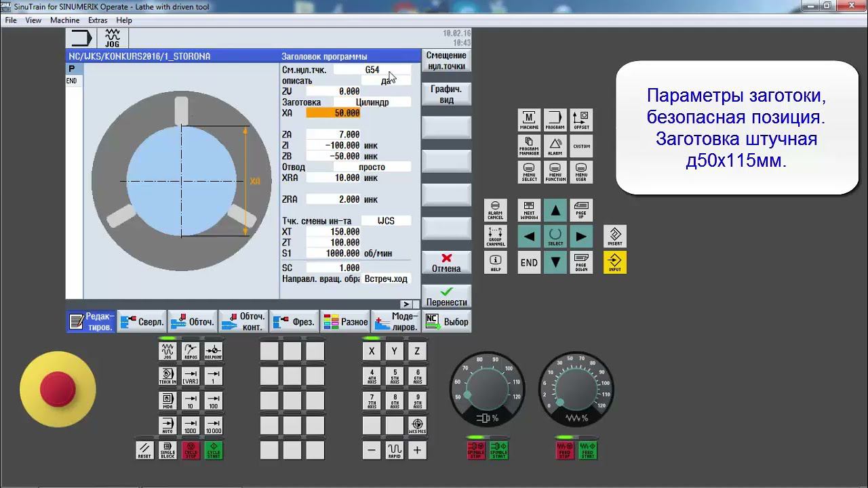This screenshot has width=868, height=488.
Task: Toggle TEACH IN mode
Action: coord(167,376)
